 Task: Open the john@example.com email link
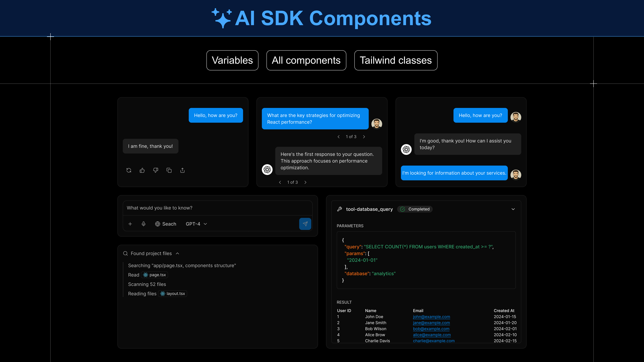[431, 317]
